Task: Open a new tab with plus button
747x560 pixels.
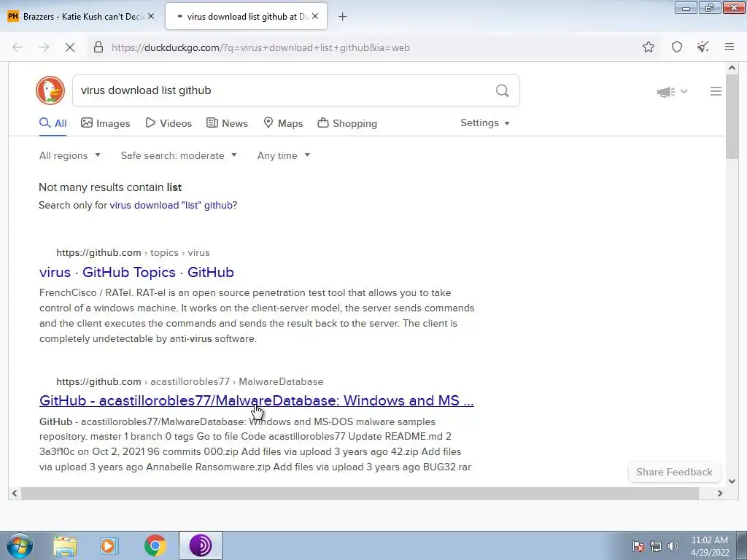Action: pyautogui.click(x=342, y=17)
